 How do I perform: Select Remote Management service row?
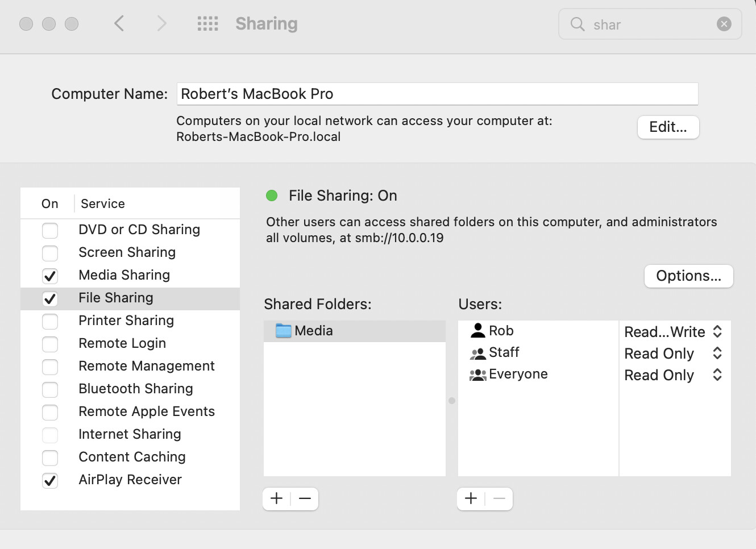tap(130, 366)
